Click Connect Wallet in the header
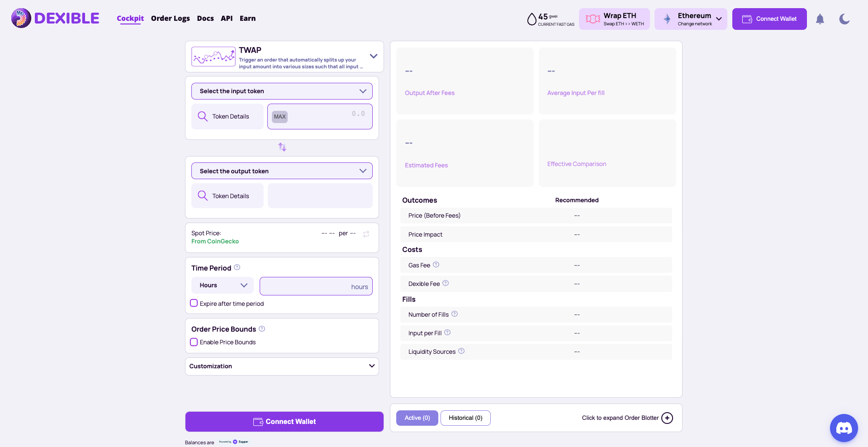Screen dimensions: 868x447 coord(769,19)
